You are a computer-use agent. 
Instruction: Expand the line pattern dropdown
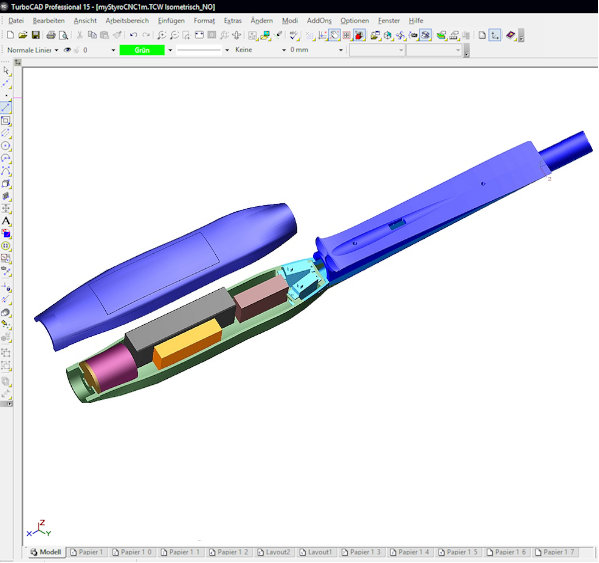pyautogui.click(x=227, y=50)
